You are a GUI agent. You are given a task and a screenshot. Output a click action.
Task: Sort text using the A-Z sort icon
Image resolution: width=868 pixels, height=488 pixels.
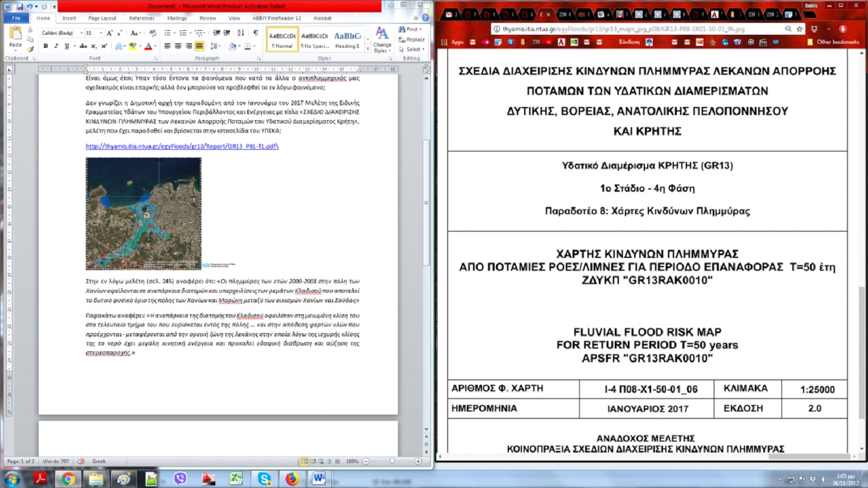click(241, 33)
